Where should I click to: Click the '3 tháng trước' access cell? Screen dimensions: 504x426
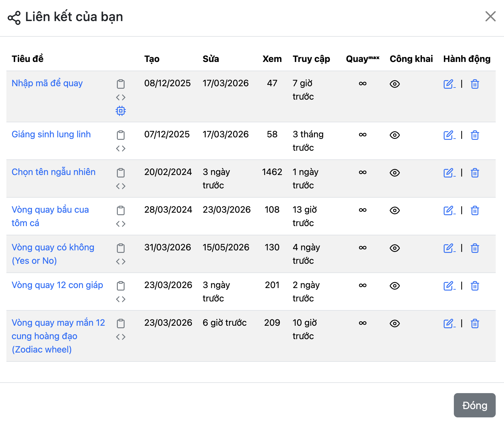(x=308, y=141)
